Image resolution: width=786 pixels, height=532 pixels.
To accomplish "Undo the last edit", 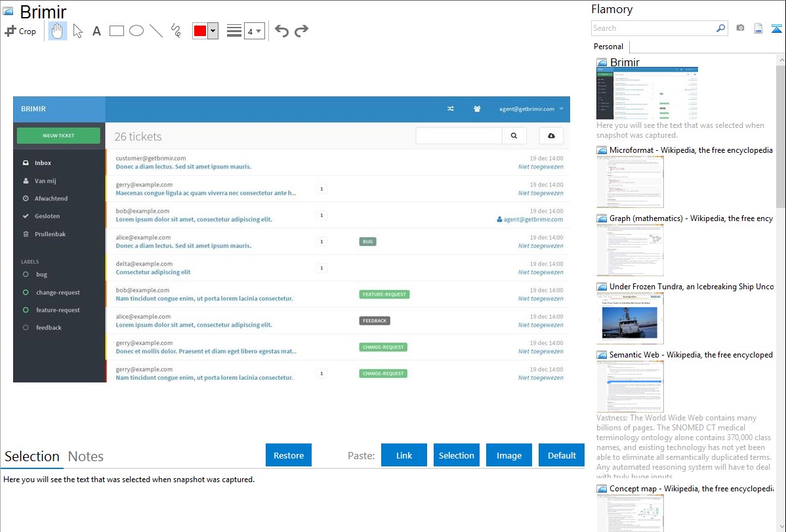I will pos(281,31).
